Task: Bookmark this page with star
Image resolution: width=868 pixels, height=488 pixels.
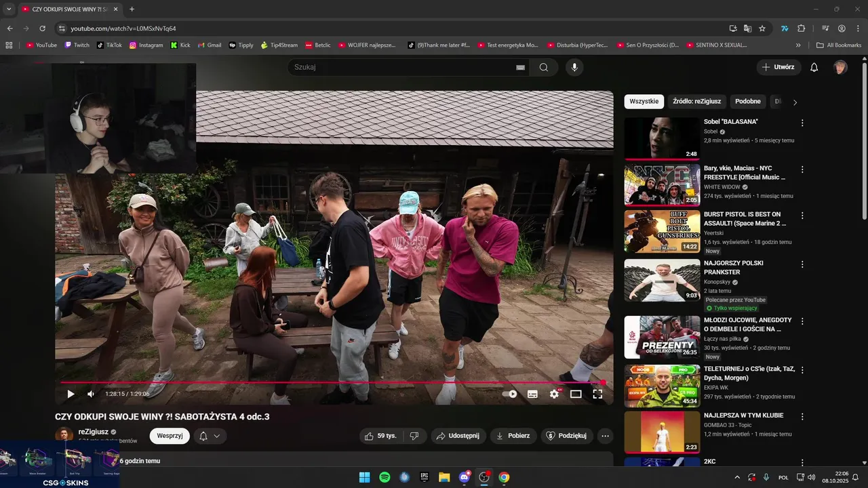Action: click(x=762, y=28)
